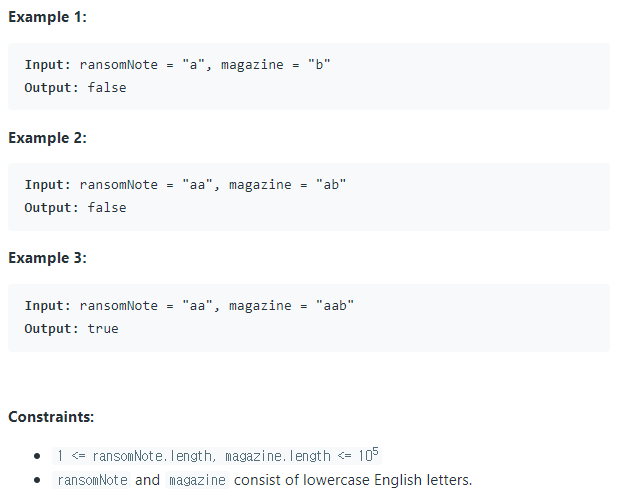
Task: Click the magazine inline code in second constraint
Action: click(x=197, y=480)
